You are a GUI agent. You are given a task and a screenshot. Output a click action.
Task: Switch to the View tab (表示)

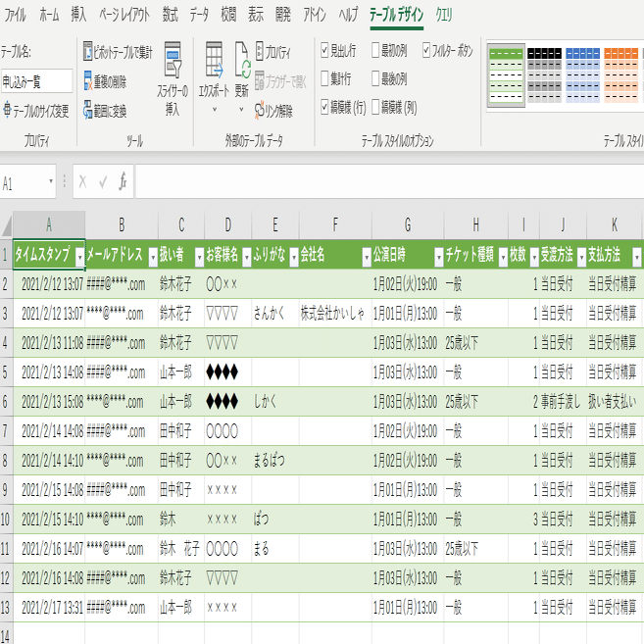pyautogui.click(x=256, y=16)
